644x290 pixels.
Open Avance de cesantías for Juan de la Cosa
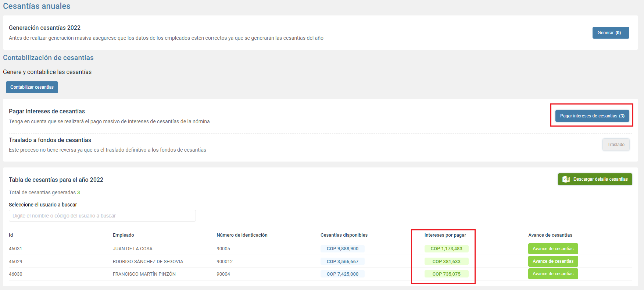[553, 249]
